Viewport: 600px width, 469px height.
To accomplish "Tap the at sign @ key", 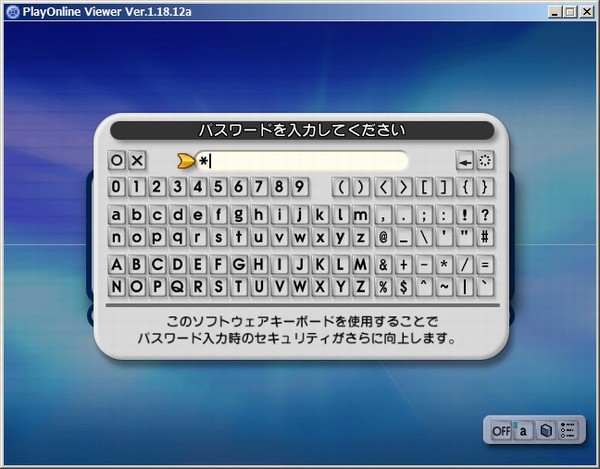I will coord(383,237).
